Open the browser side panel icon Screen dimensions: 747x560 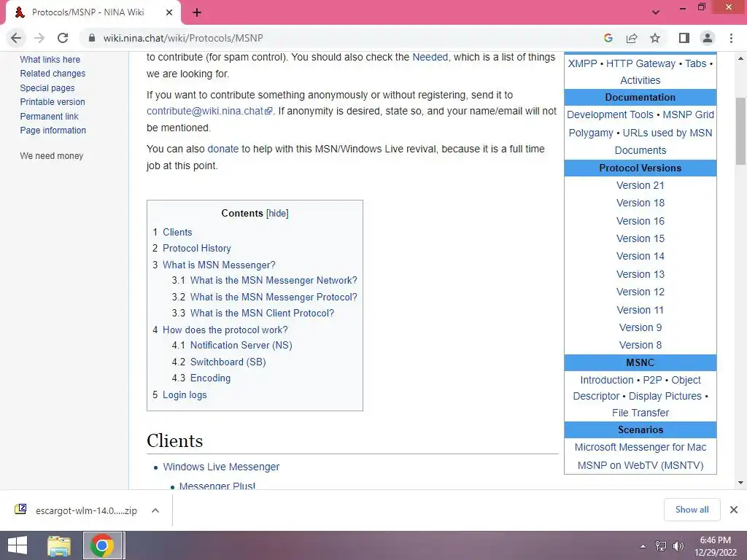click(x=684, y=38)
